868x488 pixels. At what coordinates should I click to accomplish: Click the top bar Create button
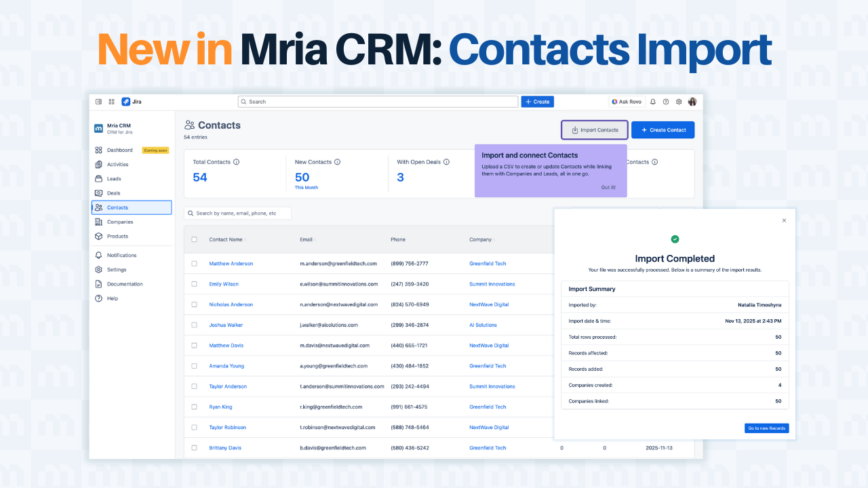coord(537,102)
